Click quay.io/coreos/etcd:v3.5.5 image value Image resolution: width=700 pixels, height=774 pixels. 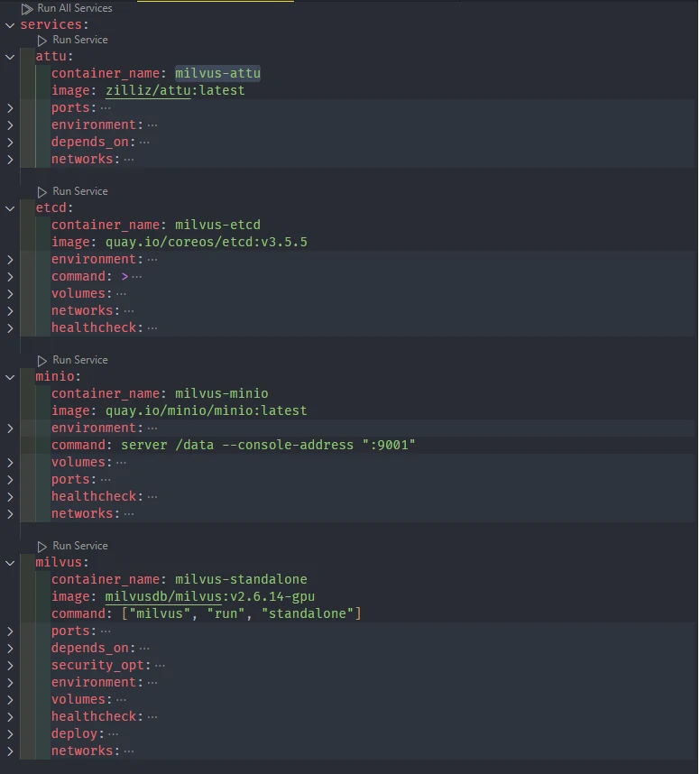pos(207,242)
